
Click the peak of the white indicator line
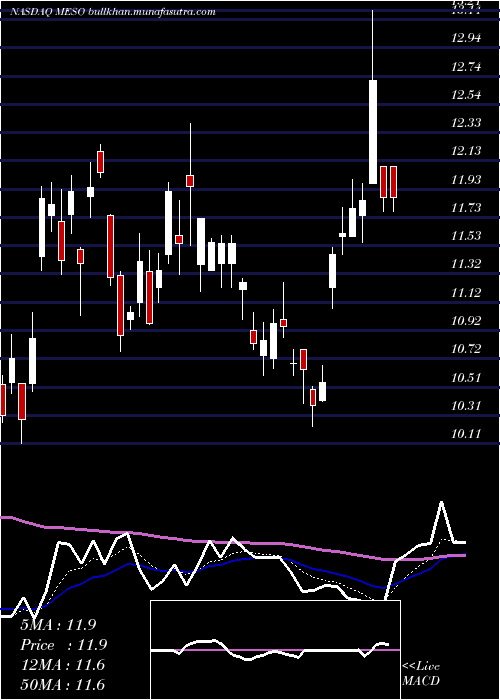click(x=442, y=502)
